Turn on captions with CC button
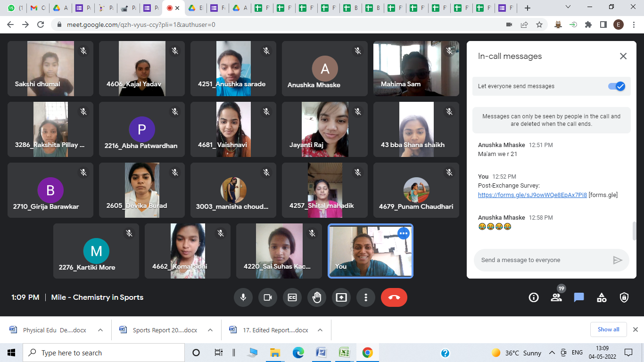Viewport: 644px width, 362px height. pos(292,297)
